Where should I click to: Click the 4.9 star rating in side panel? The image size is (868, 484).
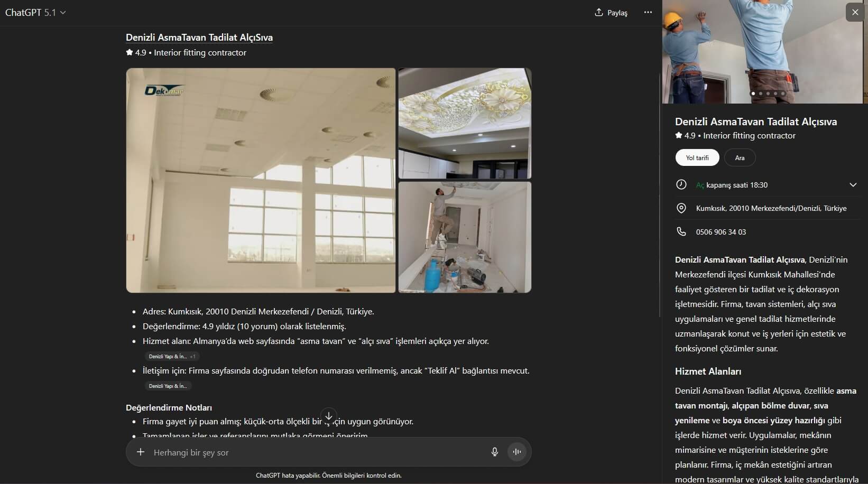685,136
